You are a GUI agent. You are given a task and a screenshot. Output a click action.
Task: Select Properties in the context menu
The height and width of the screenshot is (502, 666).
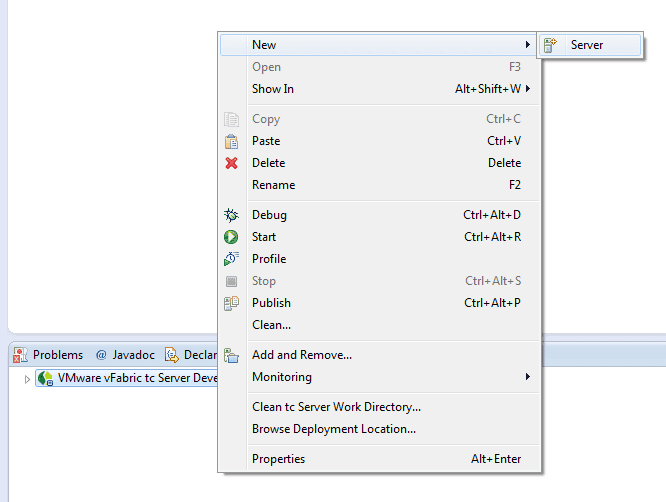[278, 459]
